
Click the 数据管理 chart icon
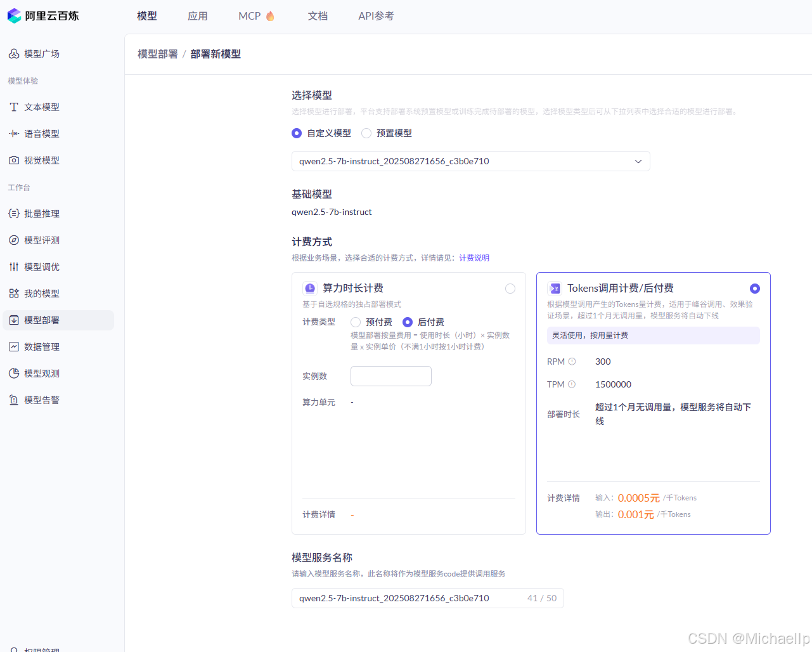point(14,347)
